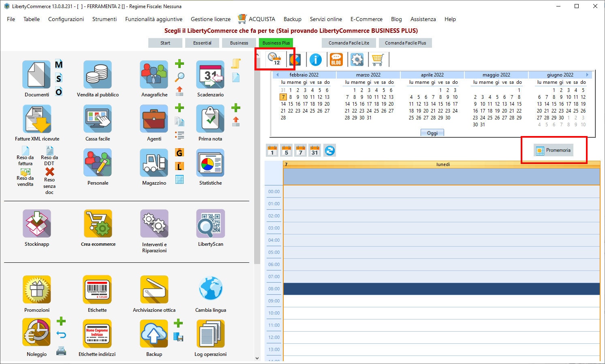Click the M document shortcut
Viewport: 605px width, 364px height.
[59, 64]
